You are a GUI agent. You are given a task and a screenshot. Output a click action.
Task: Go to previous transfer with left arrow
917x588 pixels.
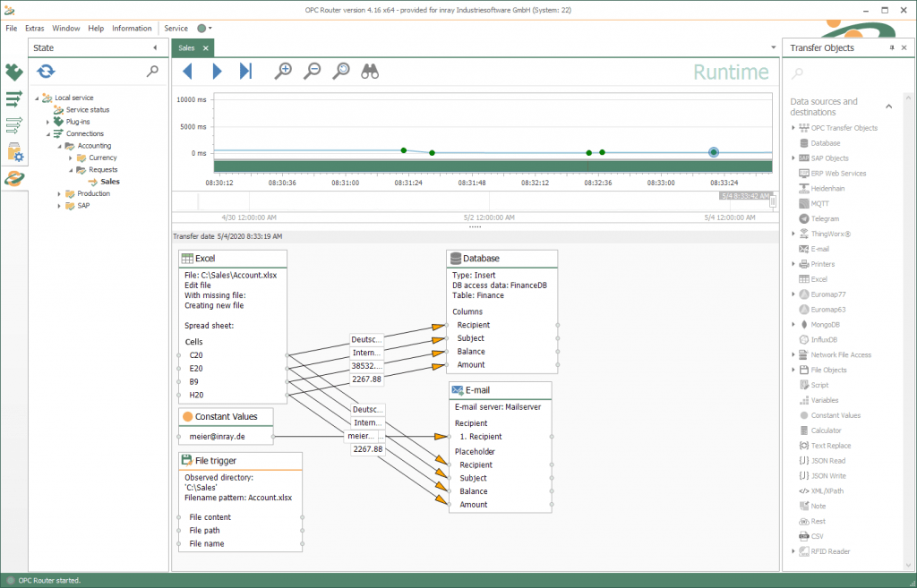coord(187,72)
